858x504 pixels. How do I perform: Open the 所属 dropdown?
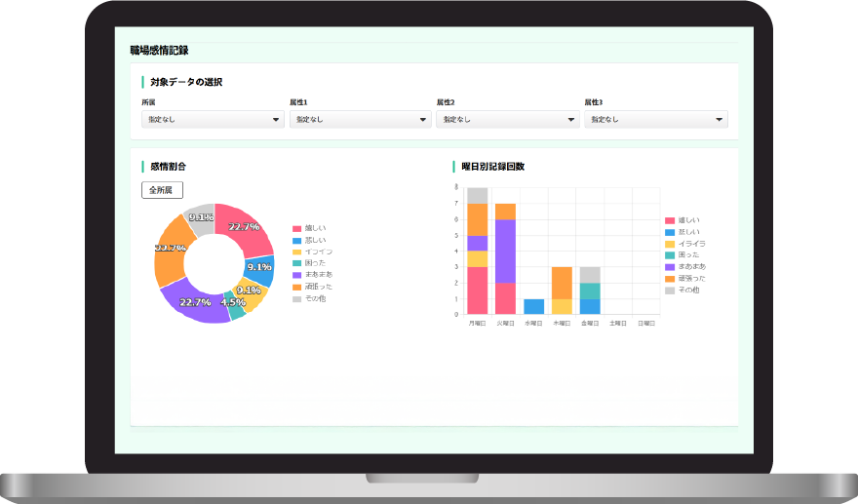coord(213,119)
